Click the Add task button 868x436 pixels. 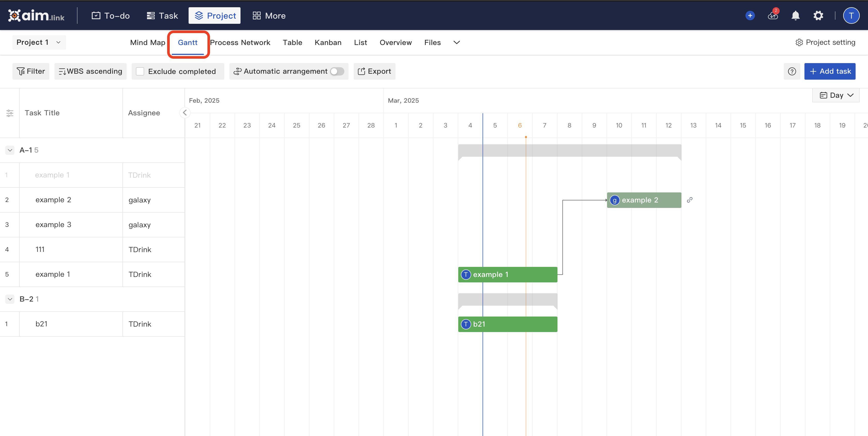click(x=830, y=71)
